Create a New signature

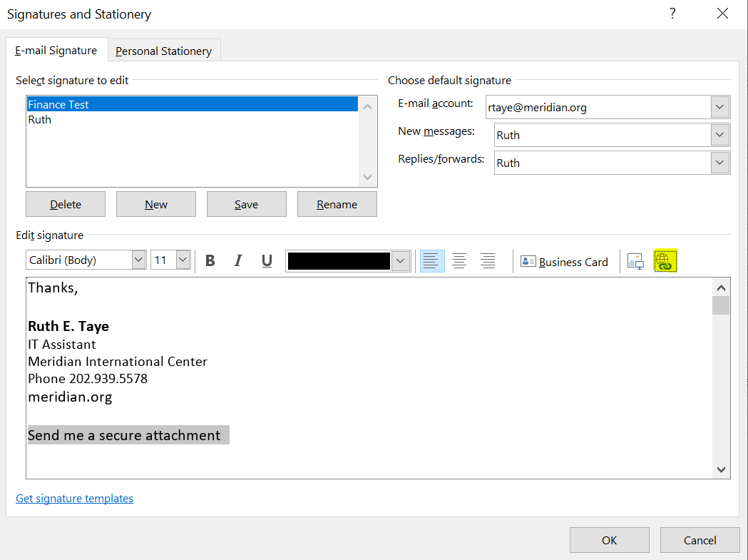(156, 204)
